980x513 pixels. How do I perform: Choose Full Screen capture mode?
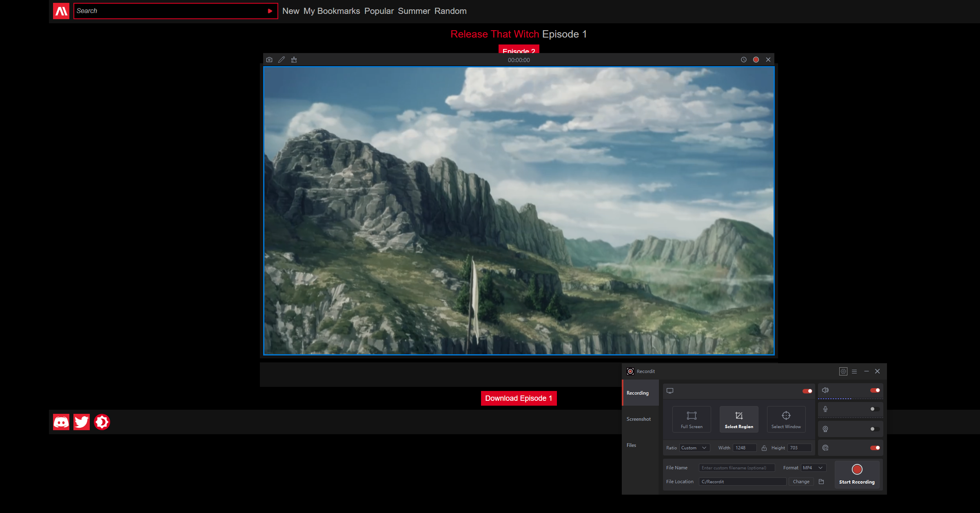tap(692, 419)
